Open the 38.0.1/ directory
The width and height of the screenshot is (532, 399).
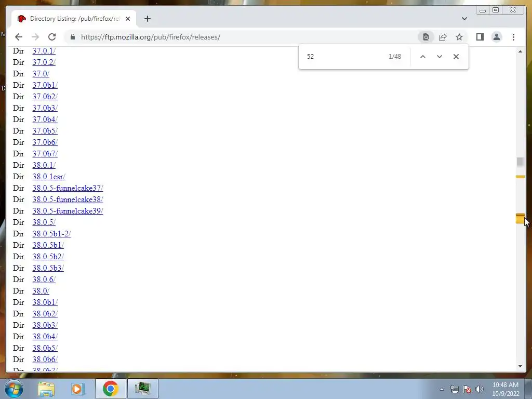tap(44, 165)
